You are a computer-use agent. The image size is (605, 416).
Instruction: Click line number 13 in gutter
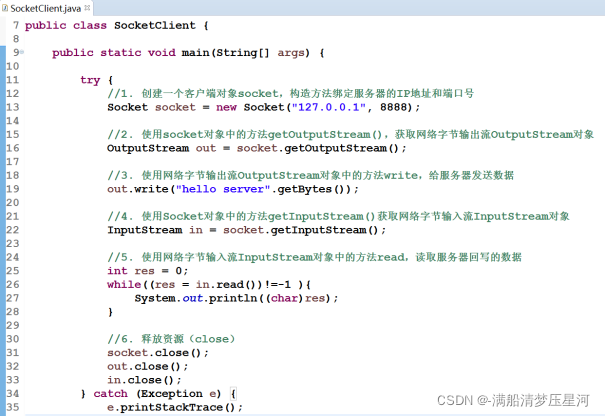(x=12, y=107)
